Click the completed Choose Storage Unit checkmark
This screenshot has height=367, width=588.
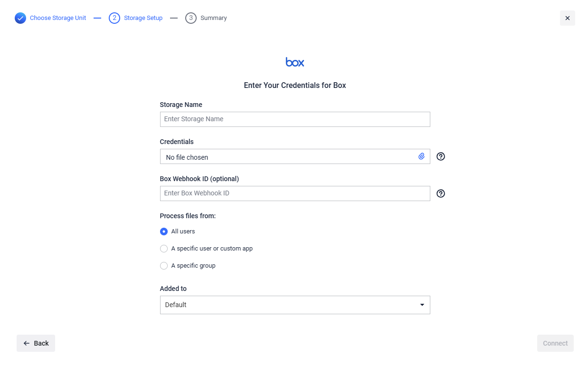[x=20, y=18]
